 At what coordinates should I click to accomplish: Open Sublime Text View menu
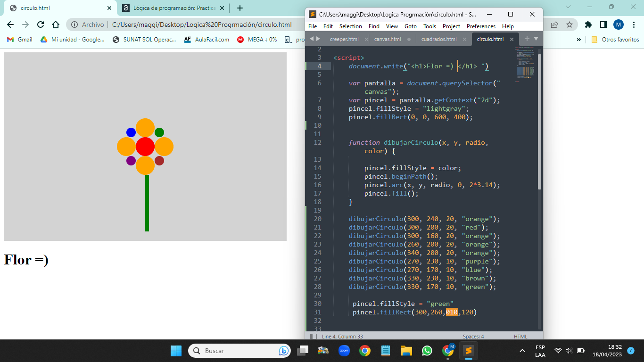392,26
